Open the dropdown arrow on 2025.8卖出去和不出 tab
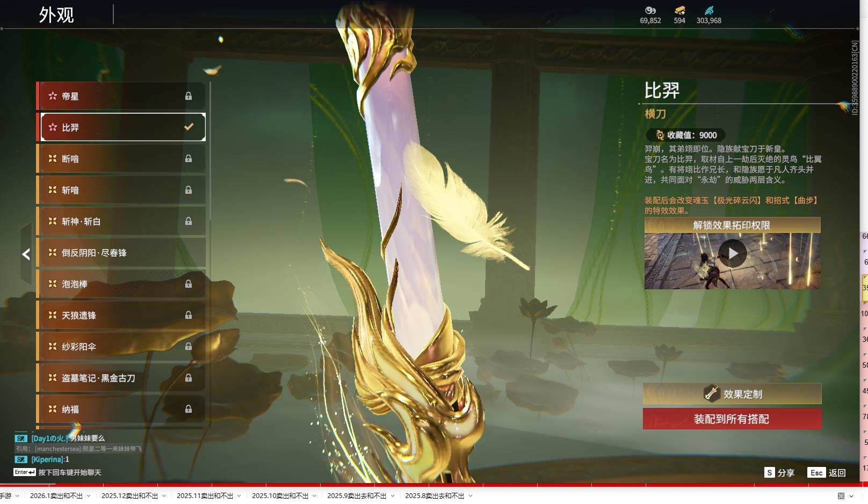Screen dimensions: 868x504 [471, 496]
